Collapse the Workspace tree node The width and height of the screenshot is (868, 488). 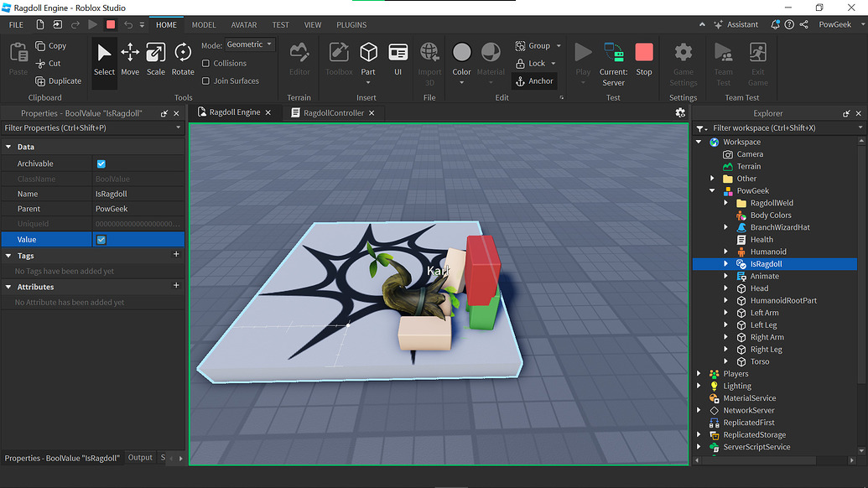pyautogui.click(x=699, y=142)
